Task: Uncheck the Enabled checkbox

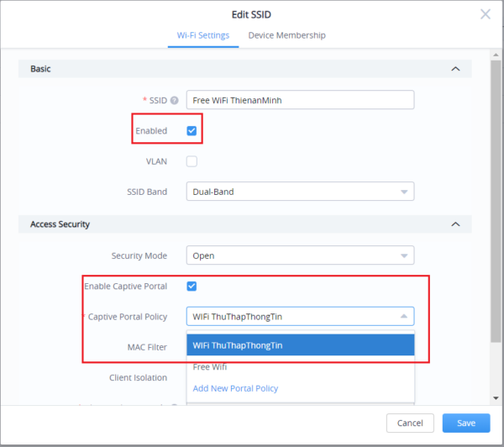Action: pyautogui.click(x=192, y=131)
